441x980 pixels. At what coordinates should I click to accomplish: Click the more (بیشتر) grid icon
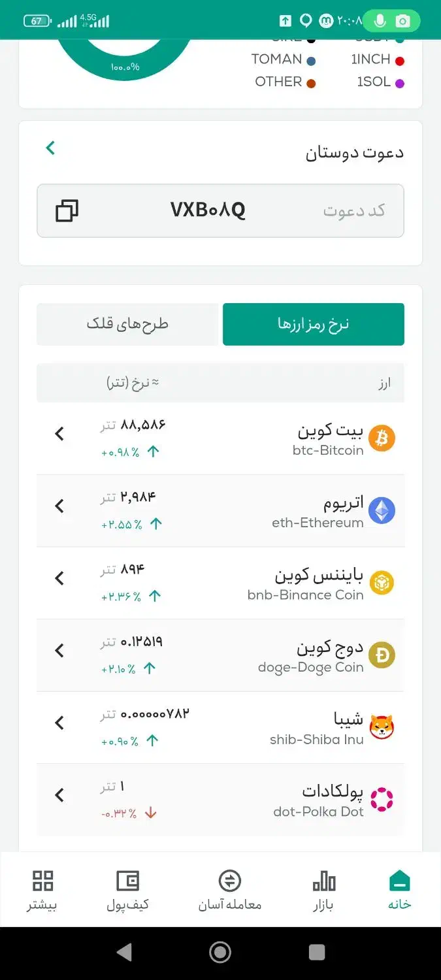[x=42, y=880]
